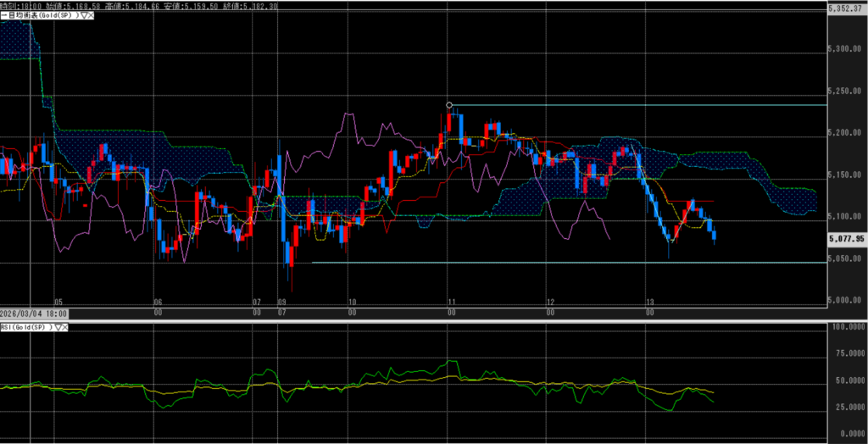Click the 13 date marker on time axis

pyautogui.click(x=650, y=302)
